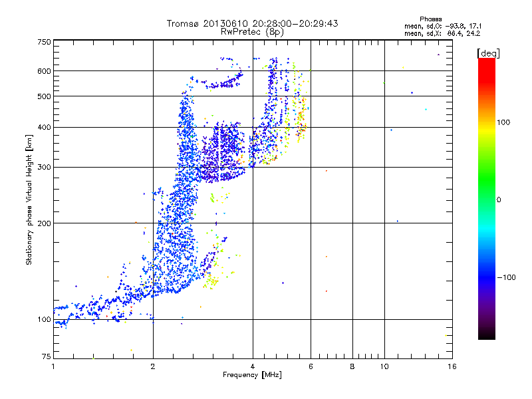
Task: Click the 6 MHz x-axis label
Action: 311,366
